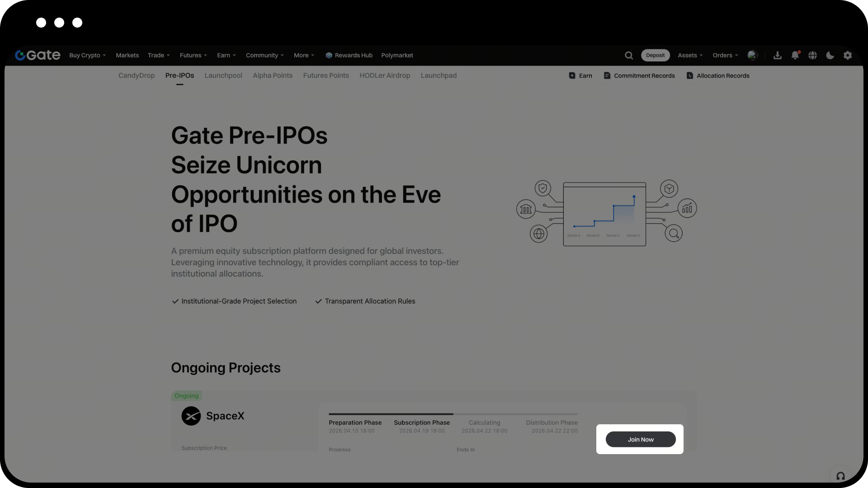
Task: Switch to the CandyDrop tab
Action: click(x=137, y=75)
